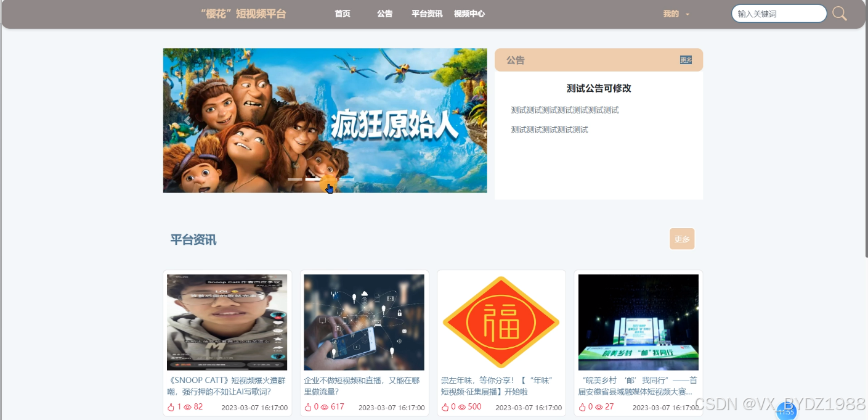Open 平台资讯 in top navigation bar
The width and height of the screenshot is (868, 420).
pos(427,14)
